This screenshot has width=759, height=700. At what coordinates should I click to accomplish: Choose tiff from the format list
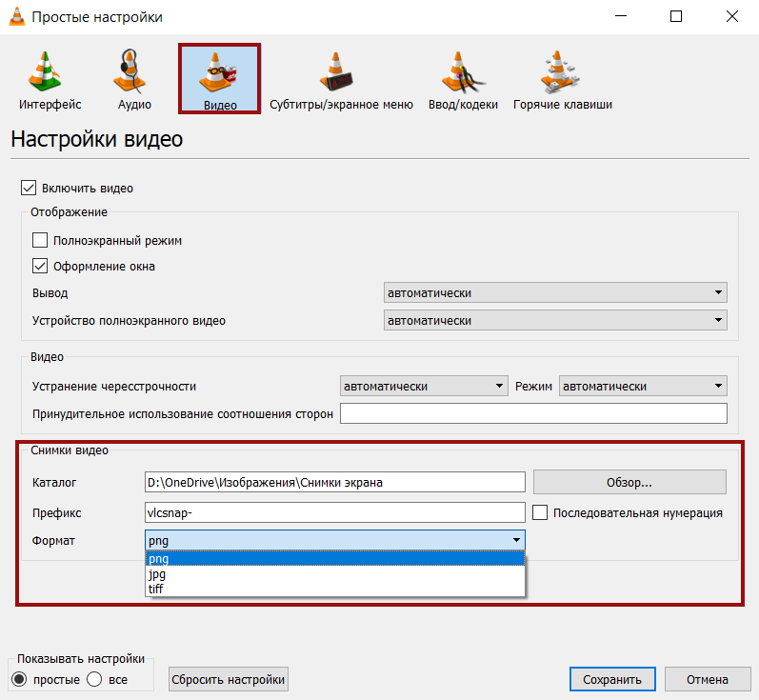(x=335, y=589)
